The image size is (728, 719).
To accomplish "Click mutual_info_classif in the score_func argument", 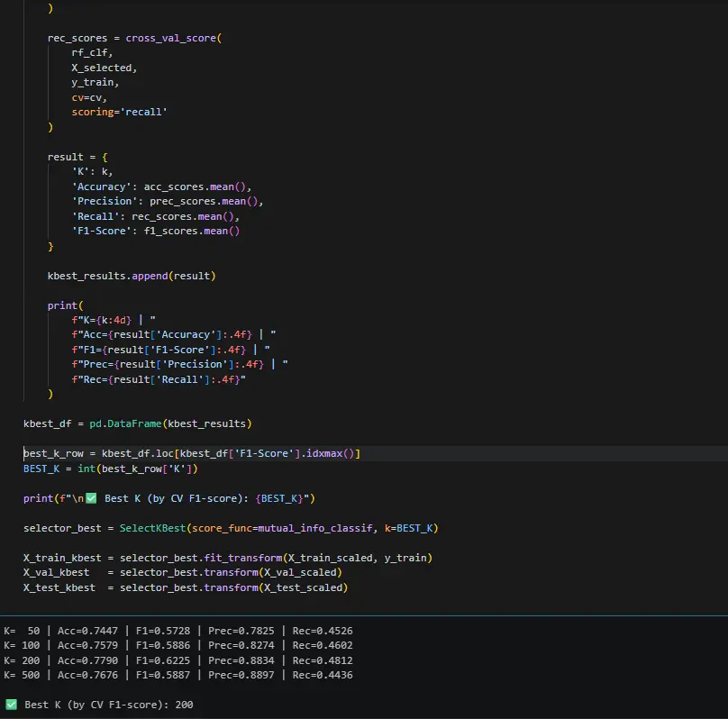I will (314, 528).
